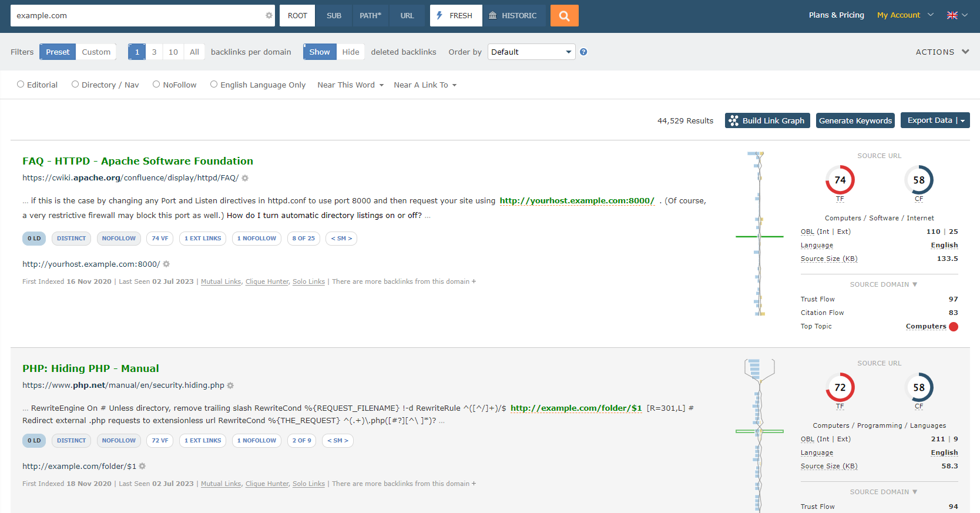Select the NoFollow radio filter
This screenshot has width=980, height=513.
coord(156,85)
